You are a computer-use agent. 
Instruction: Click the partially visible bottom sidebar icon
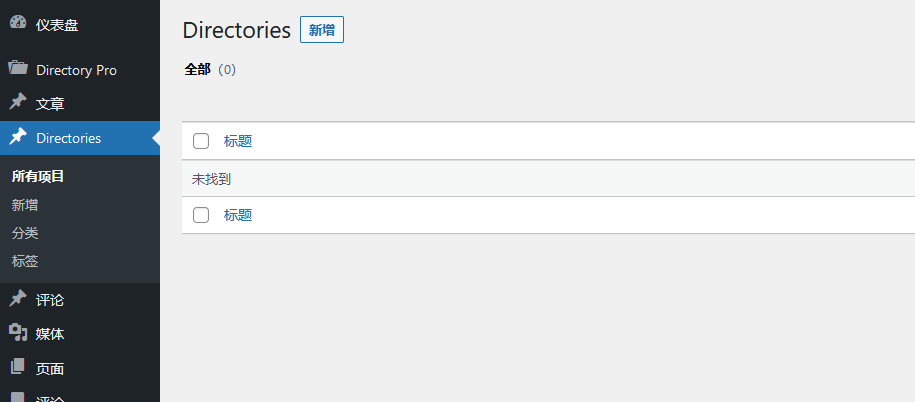tap(18, 397)
